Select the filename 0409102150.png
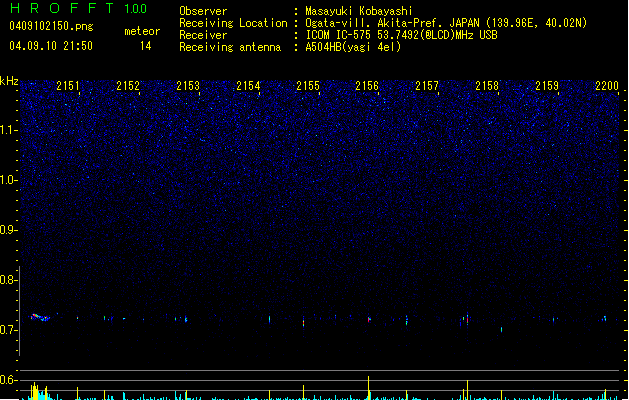This screenshot has height=400, width=629. coord(51,26)
